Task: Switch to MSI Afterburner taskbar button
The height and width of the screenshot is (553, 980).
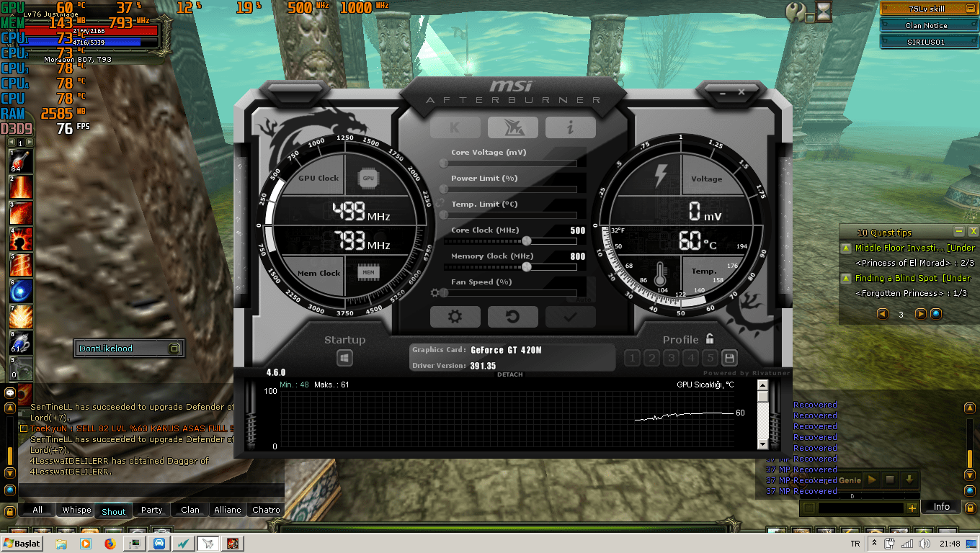Action: coord(208,544)
